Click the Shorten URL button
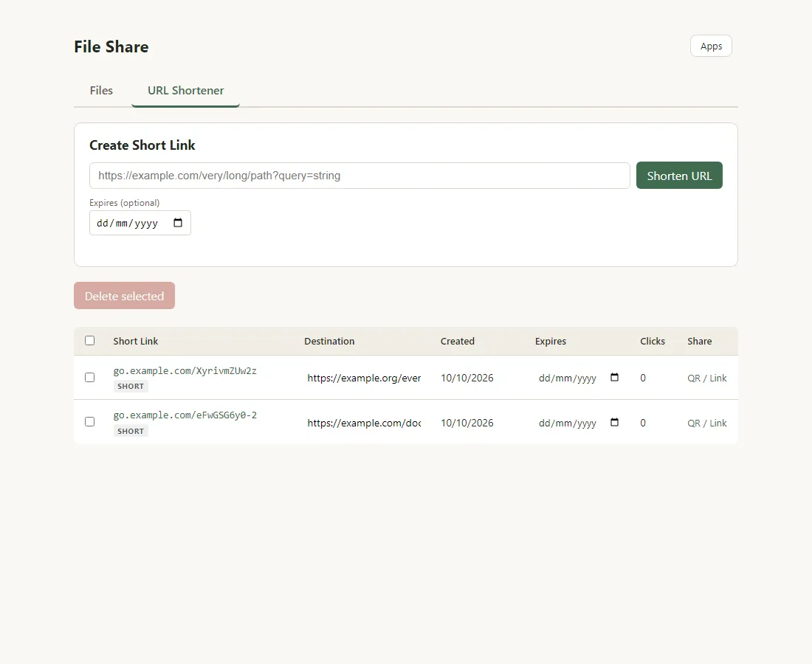812x664 pixels. pos(679,176)
